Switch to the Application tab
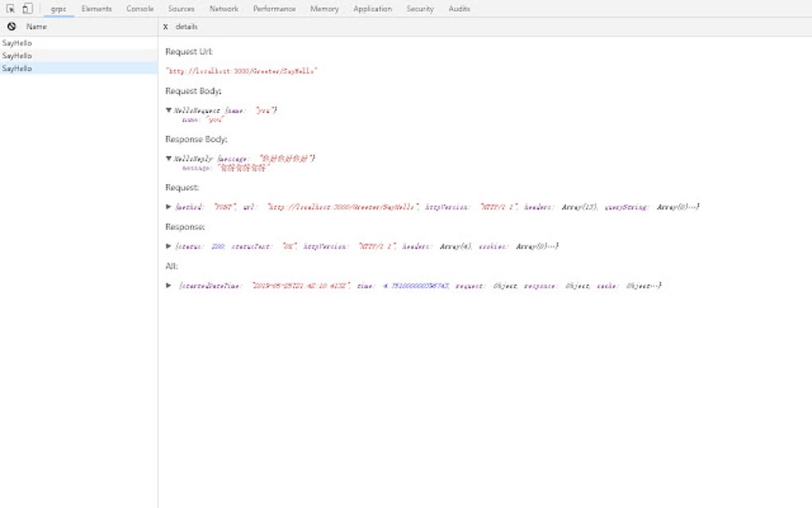 pyautogui.click(x=373, y=9)
